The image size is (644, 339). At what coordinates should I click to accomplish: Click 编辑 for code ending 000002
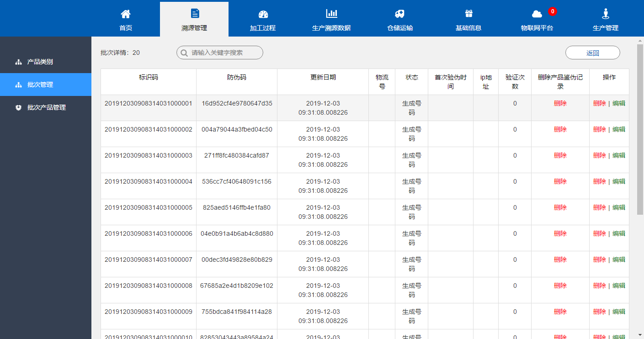(619, 129)
